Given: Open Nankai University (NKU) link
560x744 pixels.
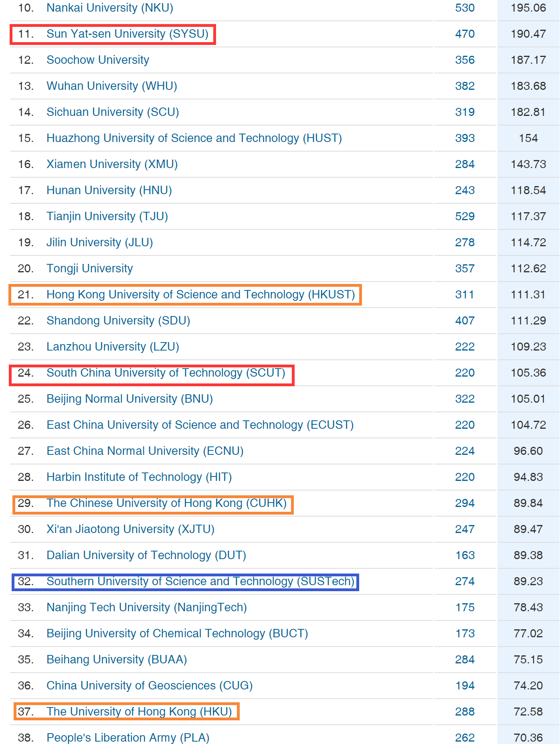Looking at the screenshot, I should tap(110, 8).
